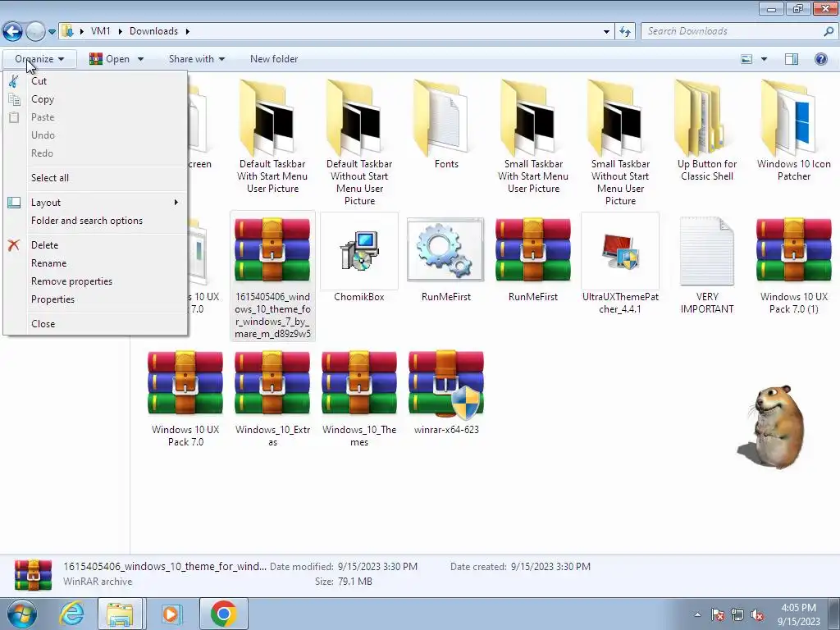Image resolution: width=840 pixels, height=630 pixels.
Task: Open Google Chrome from taskbar
Action: 224,614
